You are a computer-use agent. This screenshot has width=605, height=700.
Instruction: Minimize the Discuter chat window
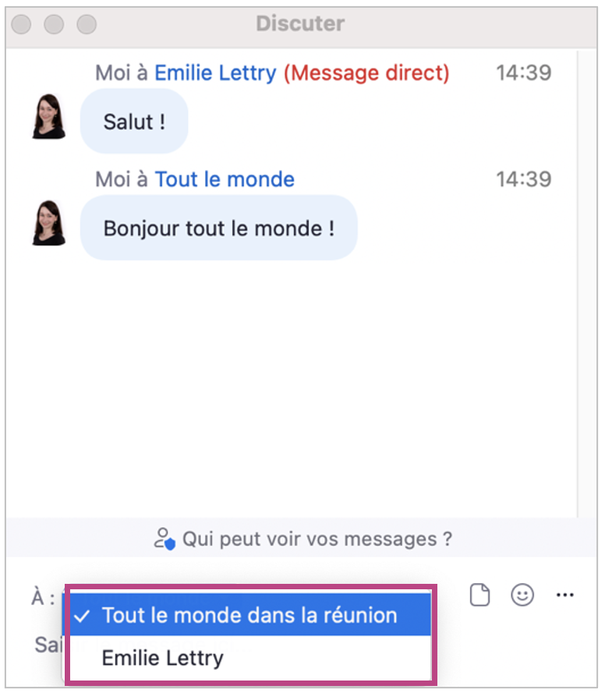(x=55, y=25)
